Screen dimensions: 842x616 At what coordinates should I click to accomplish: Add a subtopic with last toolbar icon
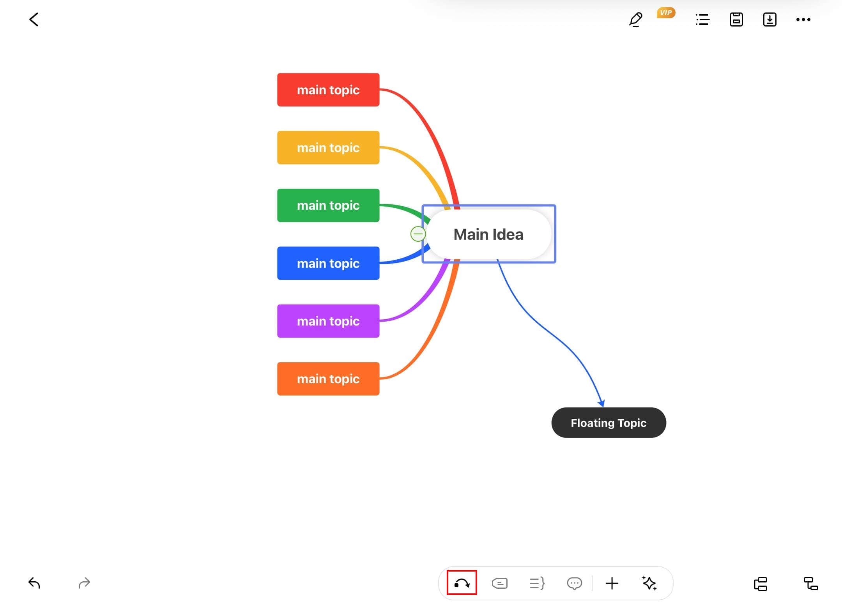(810, 584)
